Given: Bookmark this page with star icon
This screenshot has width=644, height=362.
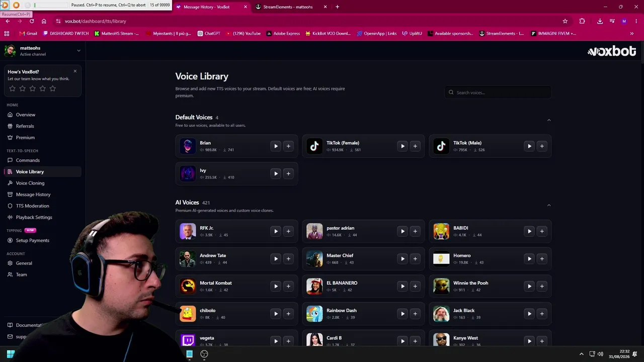Looking at the screenshot, I should (565, 21).
